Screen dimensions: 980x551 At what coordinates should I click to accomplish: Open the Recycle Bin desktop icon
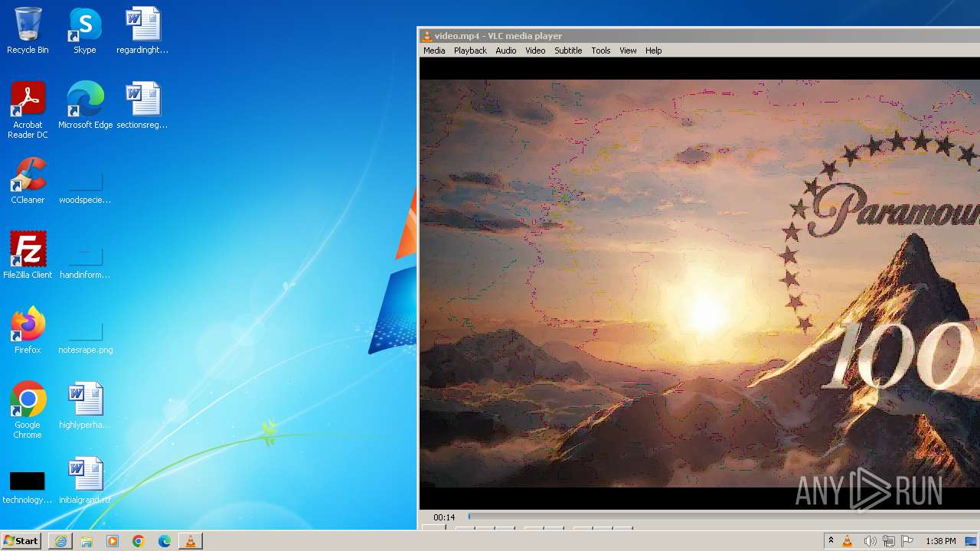[28, 31]
